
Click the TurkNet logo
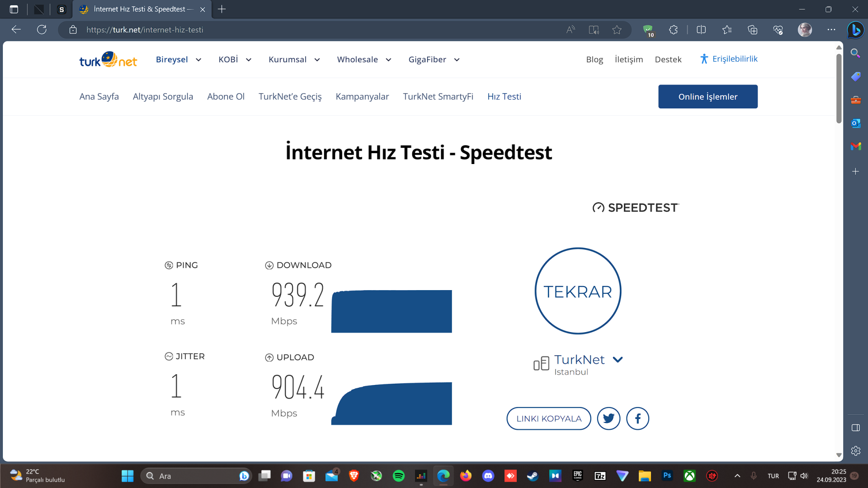pyautogui.click(x=108, y=60)
